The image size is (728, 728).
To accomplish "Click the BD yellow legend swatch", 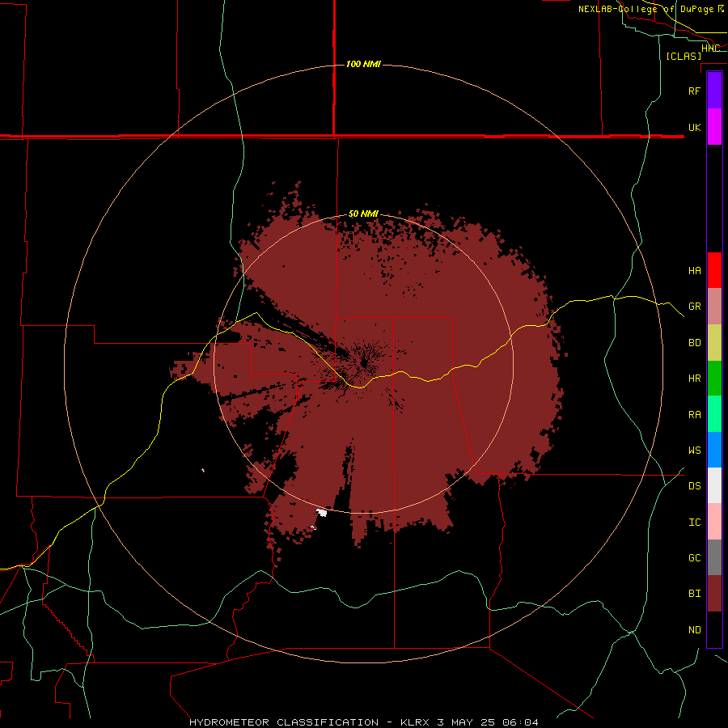I will [x=714, y=343].
